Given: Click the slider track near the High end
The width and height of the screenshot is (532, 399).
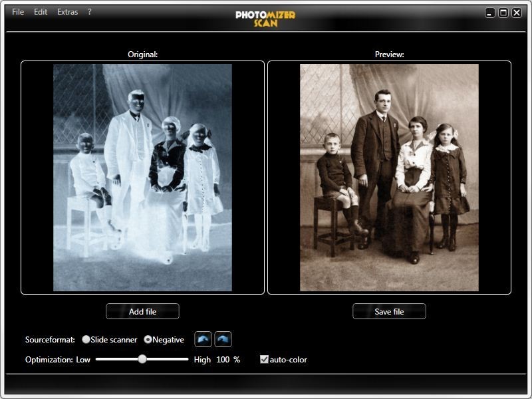Looking at the screenshot, I should click(181, 359).
